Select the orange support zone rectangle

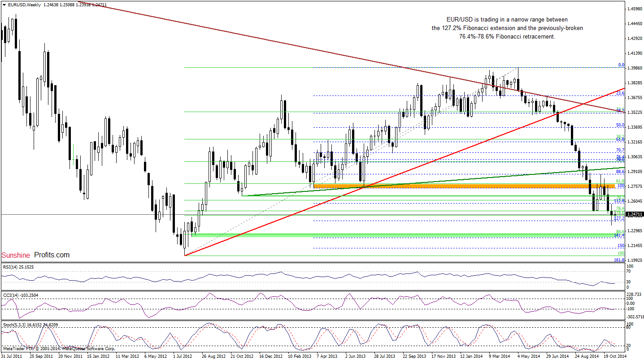(464, 186)
